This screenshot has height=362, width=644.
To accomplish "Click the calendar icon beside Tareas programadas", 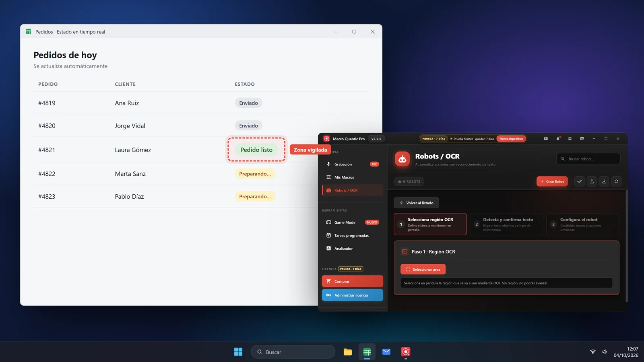I will coord(328,235).
